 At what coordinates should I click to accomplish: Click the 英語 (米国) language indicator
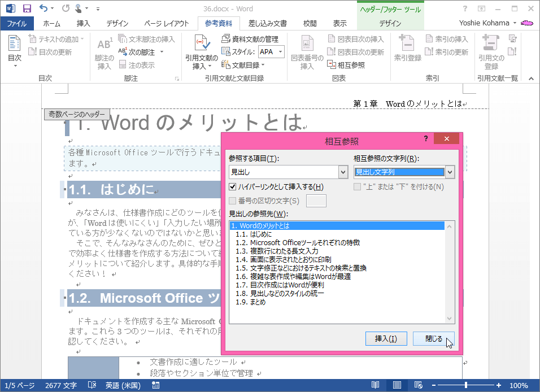(123, 385)
